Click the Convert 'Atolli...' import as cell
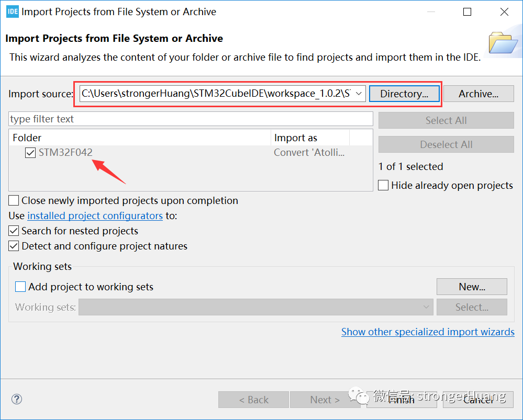The image size is (523, 420). (x=309, y=153)
